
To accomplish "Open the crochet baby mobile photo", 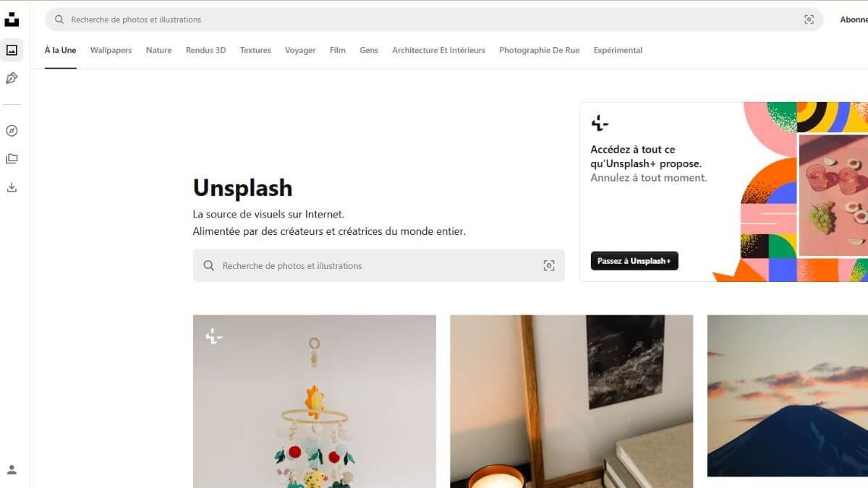I will pyautogui.click(x=315, y=401).
